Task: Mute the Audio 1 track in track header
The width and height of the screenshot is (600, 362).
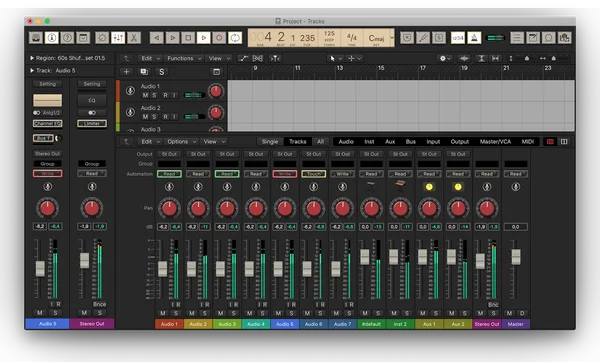Action: tap(145, 95)
